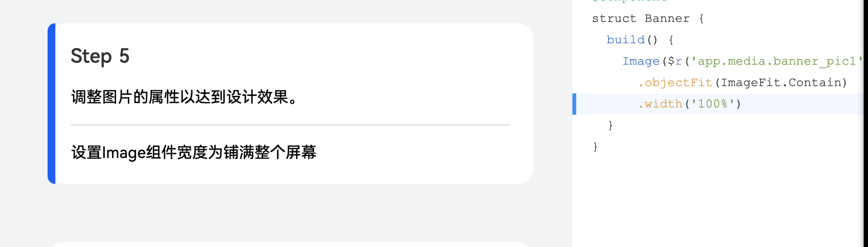Viewport: 868px width, 247px height.
Task: Click the struct Banner code line
Action: point(648,18)
